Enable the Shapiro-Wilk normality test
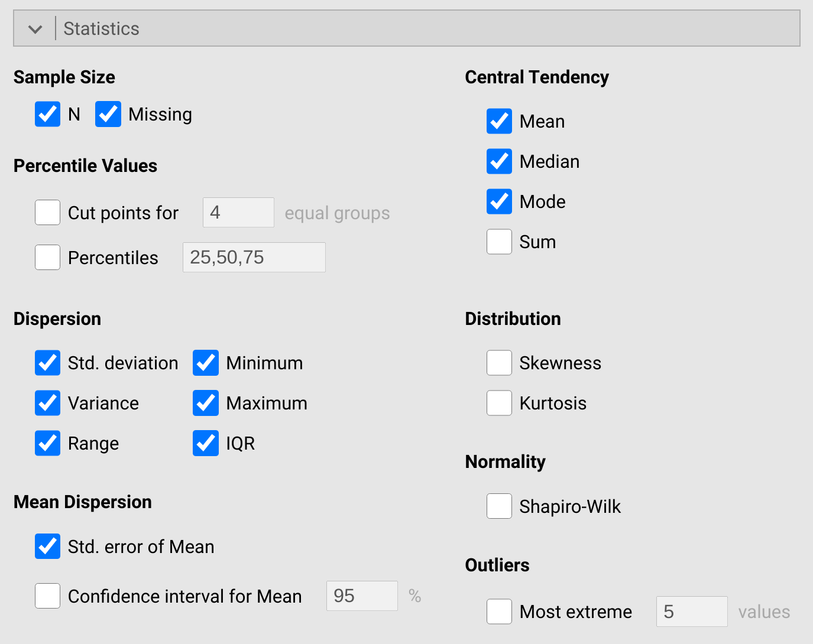813x644 pixels. (x=499, y=506)
